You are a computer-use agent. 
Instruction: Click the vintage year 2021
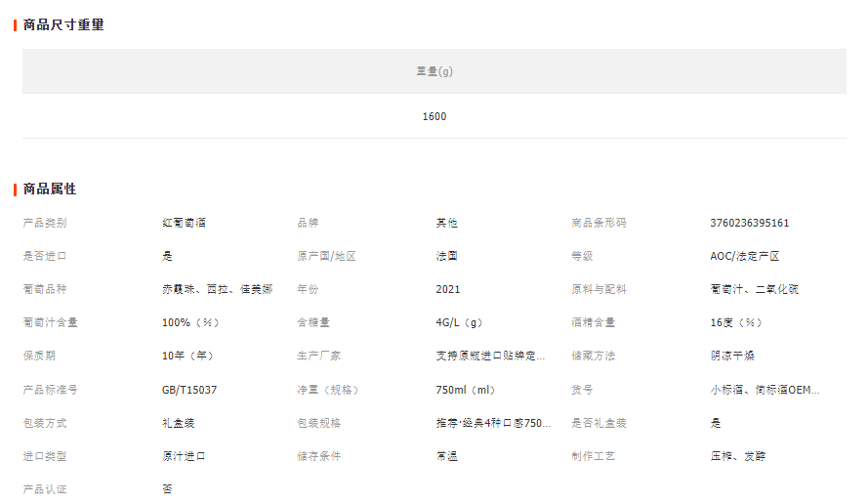tap(448, 289)
